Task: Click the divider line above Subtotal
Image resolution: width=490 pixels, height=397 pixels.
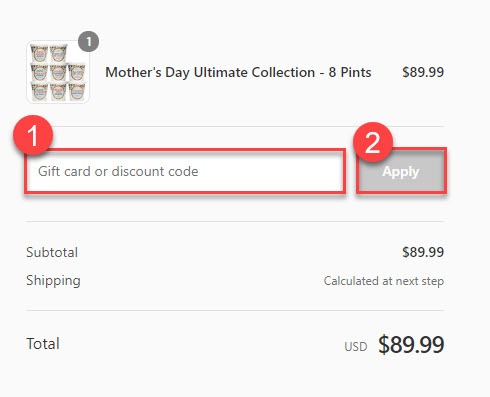Action: point(235,221)
